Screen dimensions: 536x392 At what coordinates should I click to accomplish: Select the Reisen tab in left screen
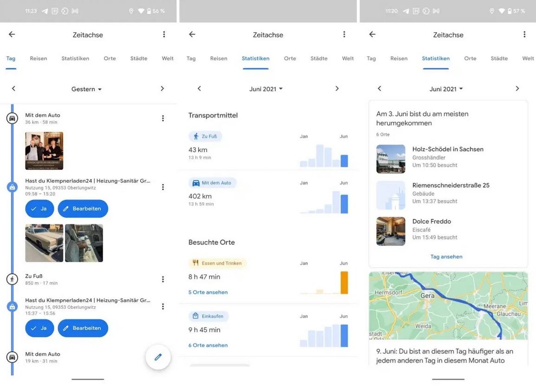click(x=38, y=58)
